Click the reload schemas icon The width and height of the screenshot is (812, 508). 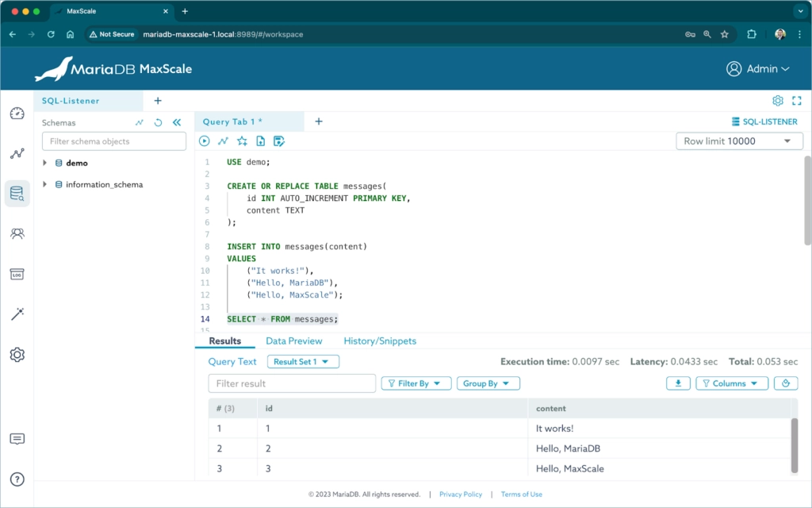[x=158, y=123]
